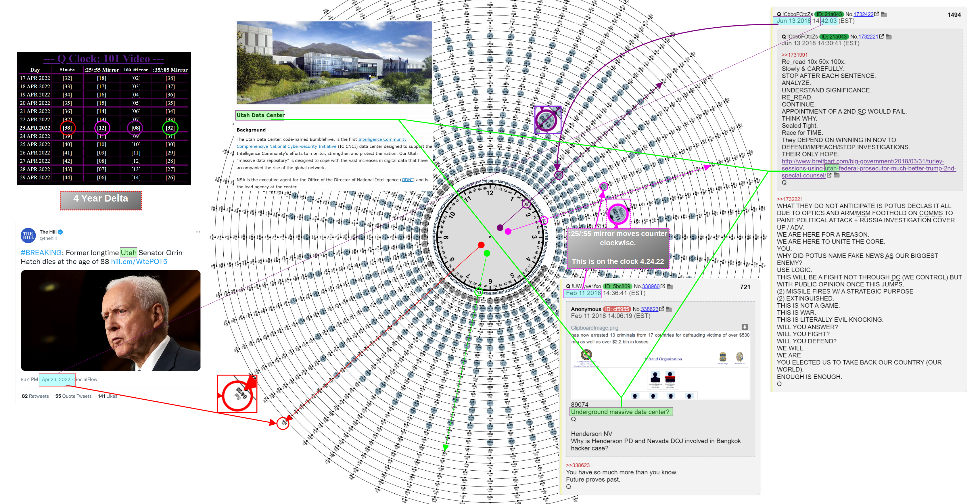This screenshot has height=504, width=980.
Task: Click the SocialFlow source label
Action: coord(86,379)
